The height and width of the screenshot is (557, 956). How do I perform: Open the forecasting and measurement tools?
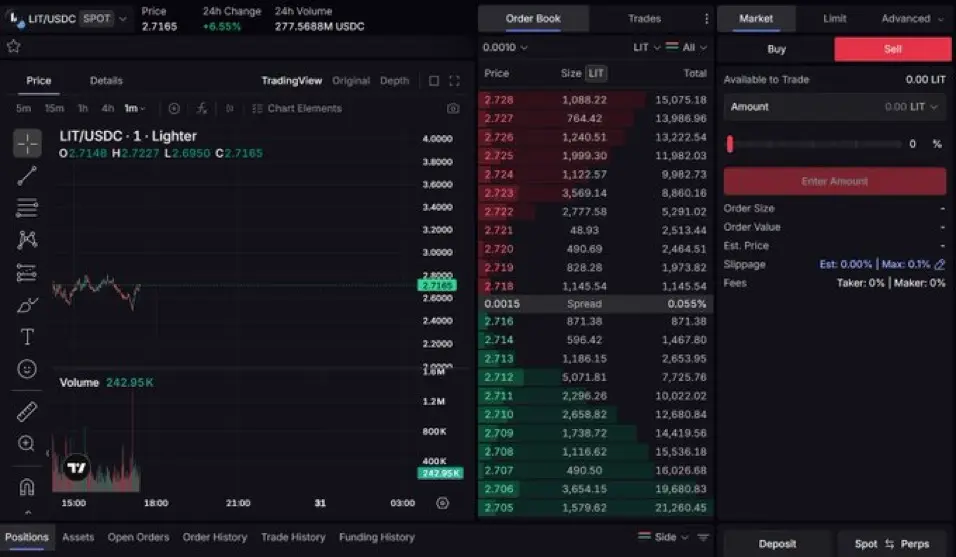(27, 272)
